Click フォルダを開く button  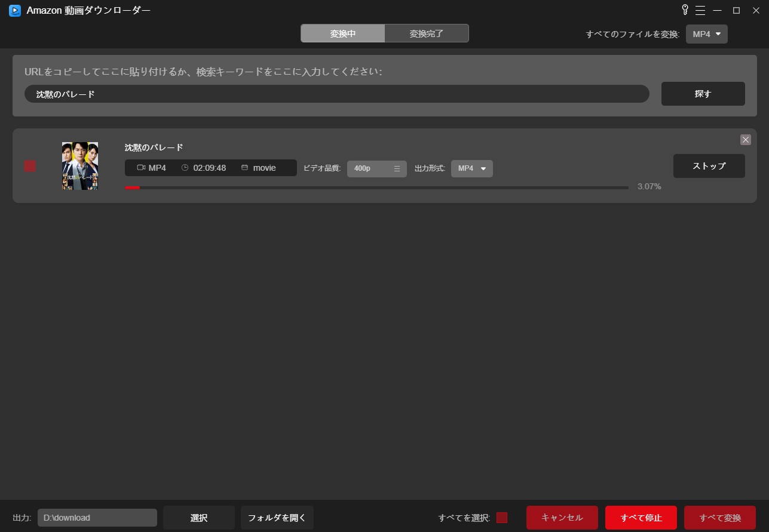(277, 518)
